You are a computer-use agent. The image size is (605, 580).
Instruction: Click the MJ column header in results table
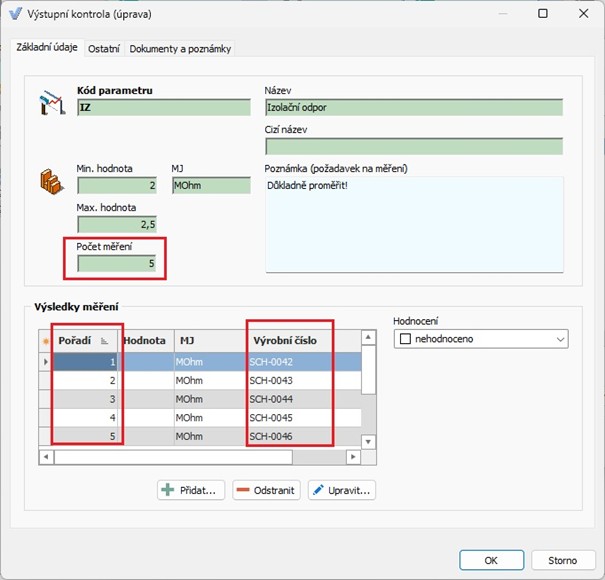tap(210, 341)
